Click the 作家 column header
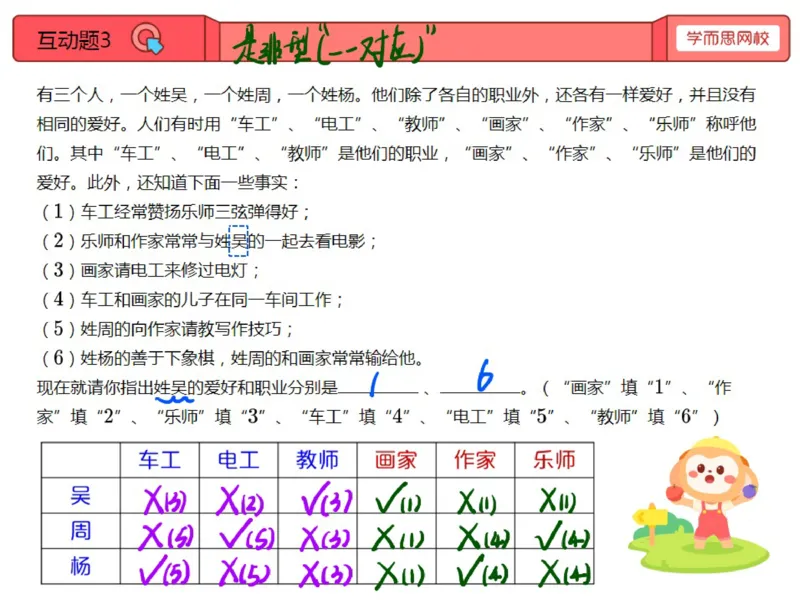The width and height of the screenshot is (800, 600). click(476, 460)
